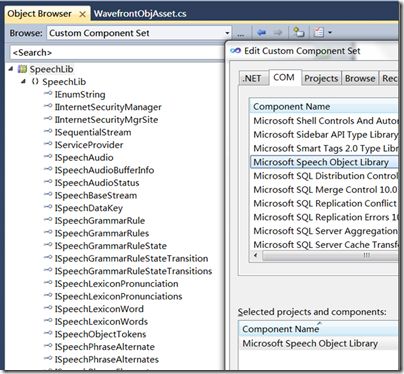Click interface icon beside IEnumString
Viewport: 404px width, 374px height.
(x=48, y=93)
